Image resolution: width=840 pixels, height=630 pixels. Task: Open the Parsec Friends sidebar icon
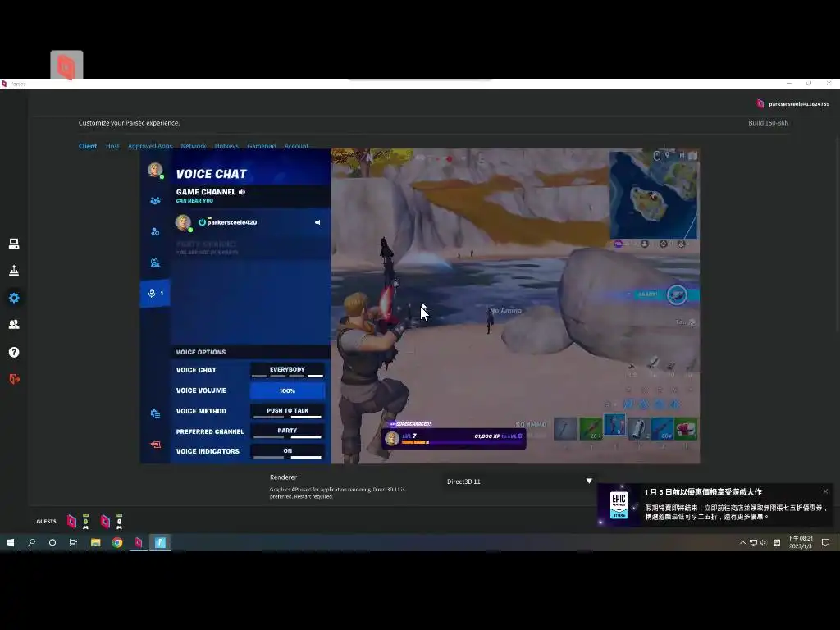[x=14, y=325]
